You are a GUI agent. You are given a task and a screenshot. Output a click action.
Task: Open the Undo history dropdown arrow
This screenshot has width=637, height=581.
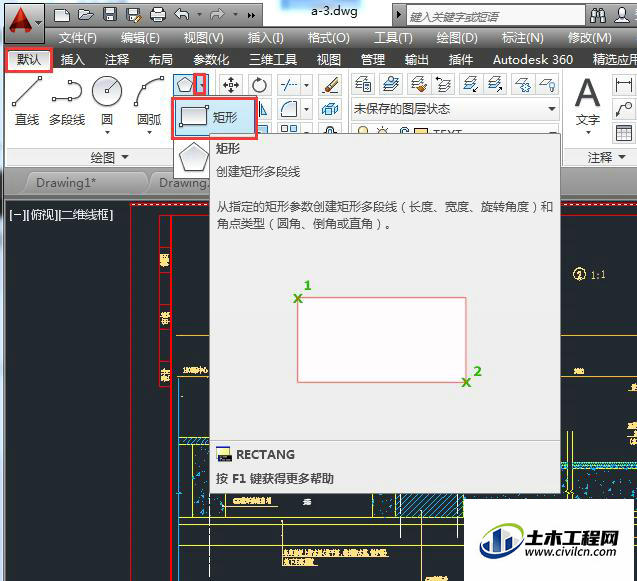199,15
